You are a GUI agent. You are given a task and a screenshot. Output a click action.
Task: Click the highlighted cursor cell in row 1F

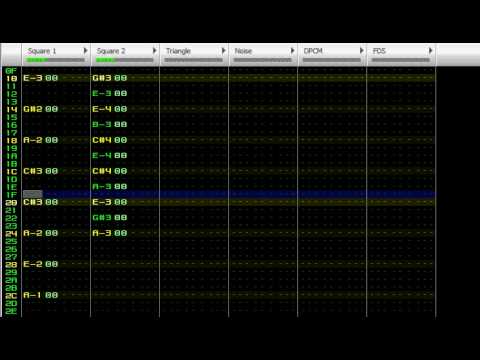(33, 194)
